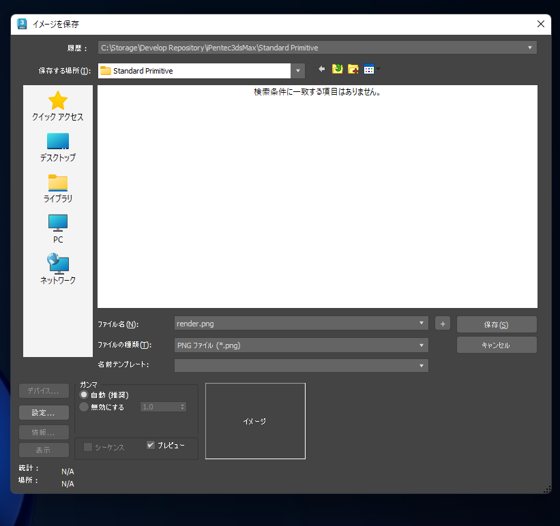Open the PNG file type dropdown
This screenshot has height=526, width=560.
(301, 345)
